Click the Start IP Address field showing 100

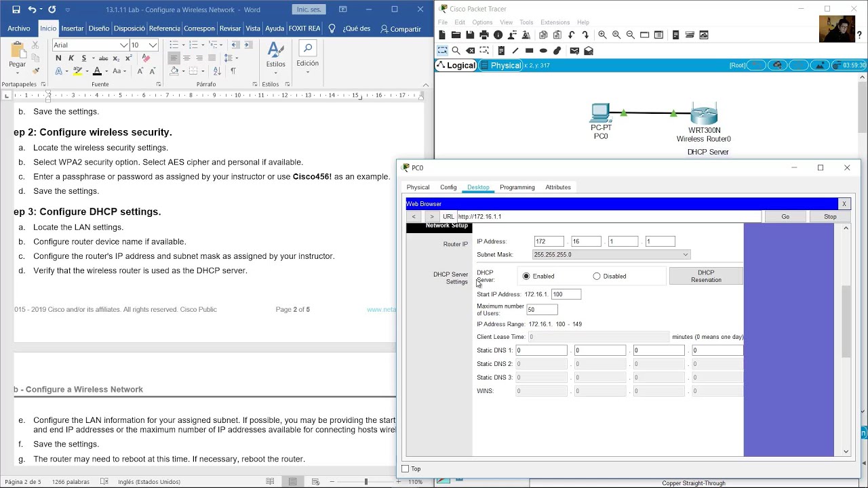point(566,294)
